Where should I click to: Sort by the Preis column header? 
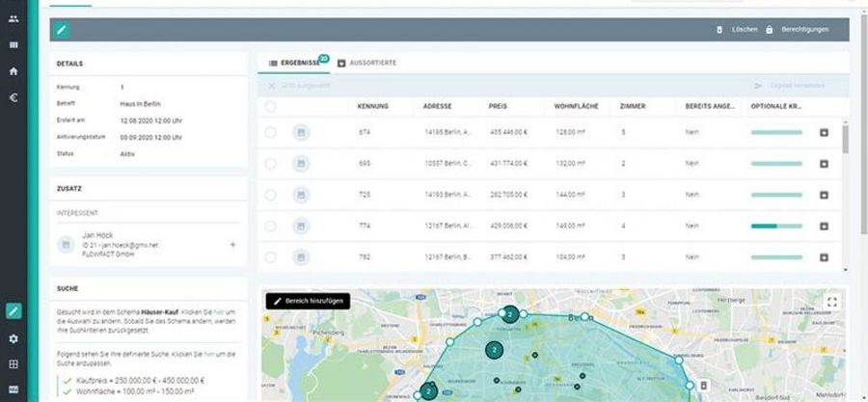pos(499,106)
